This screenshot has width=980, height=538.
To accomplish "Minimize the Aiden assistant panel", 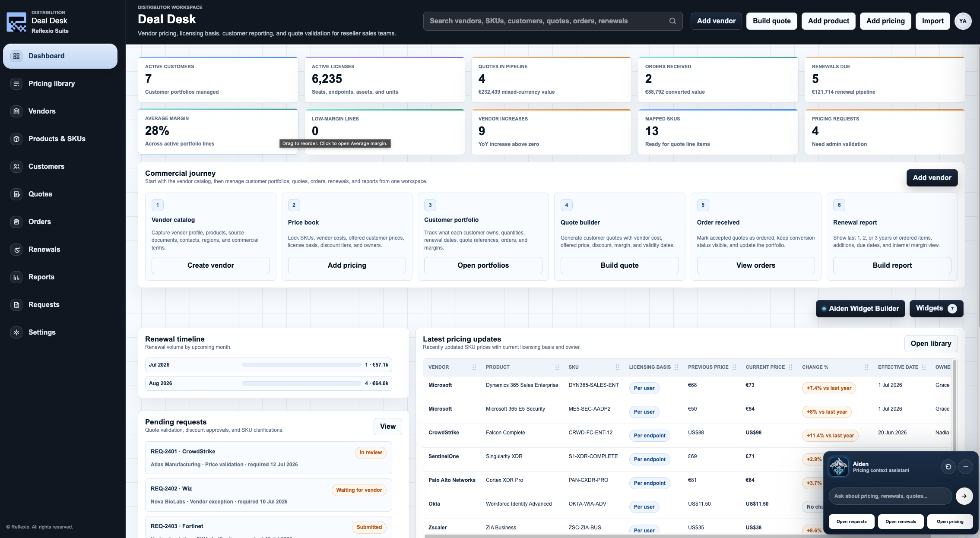I will click(x=965, y=467).
